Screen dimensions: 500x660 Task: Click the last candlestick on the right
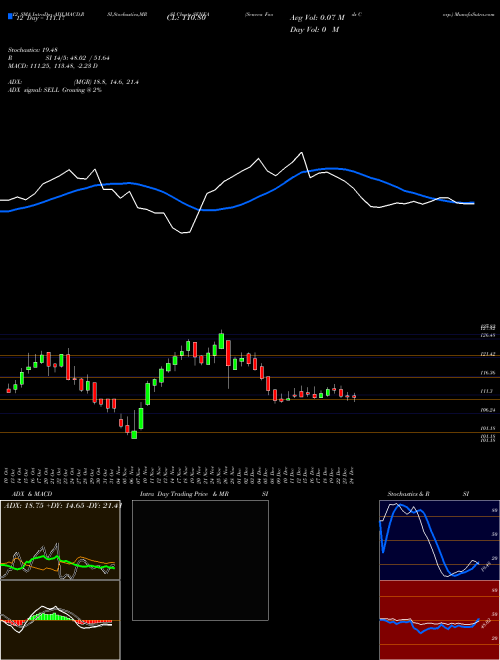pyautogui.click(x=354, y=397)
